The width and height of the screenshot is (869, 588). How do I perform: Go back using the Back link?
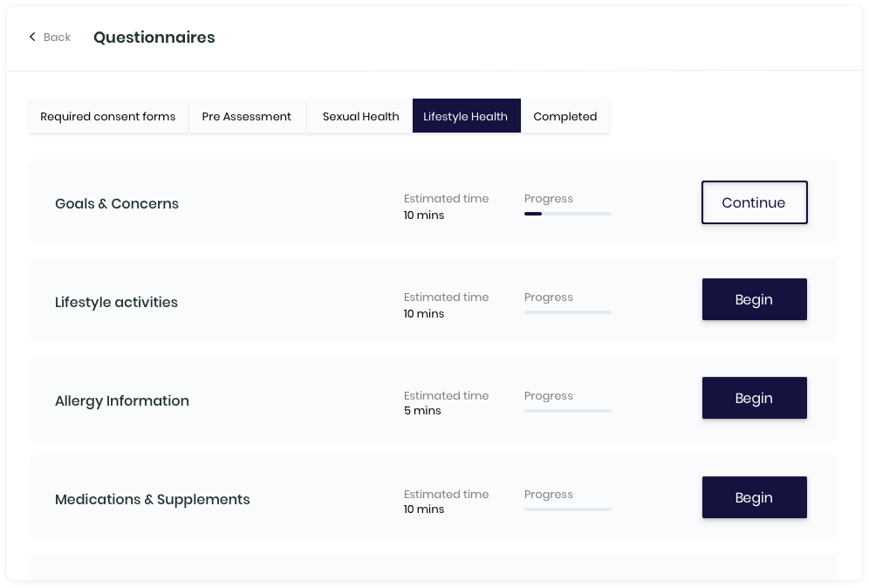50,38
